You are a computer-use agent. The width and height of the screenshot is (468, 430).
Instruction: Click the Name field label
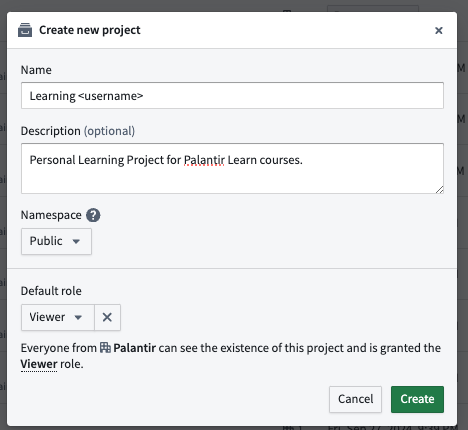point(36,70)
